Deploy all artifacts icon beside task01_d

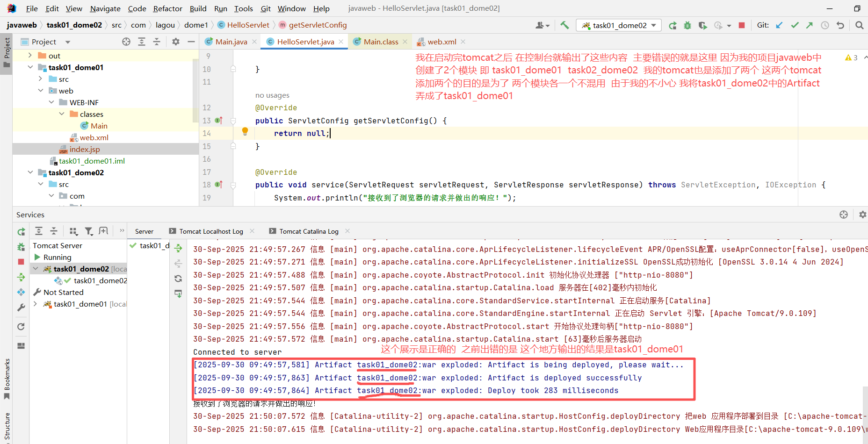178,248
